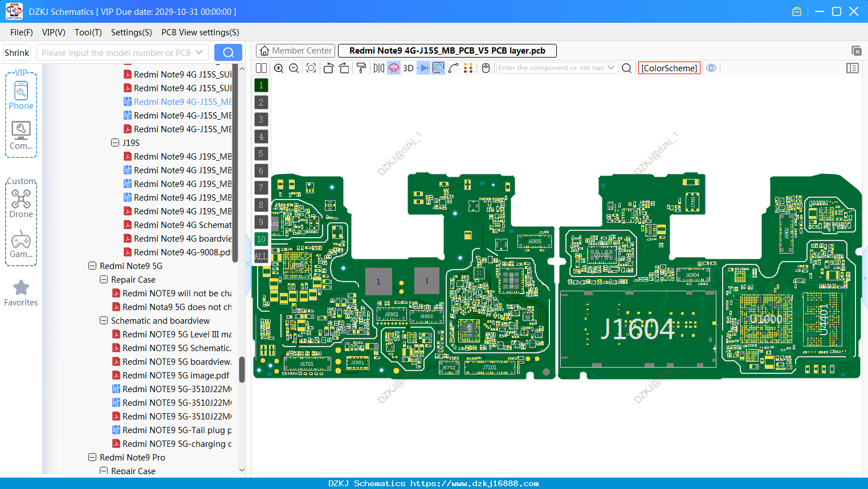Open the ColorScheme button

(669, 68)
